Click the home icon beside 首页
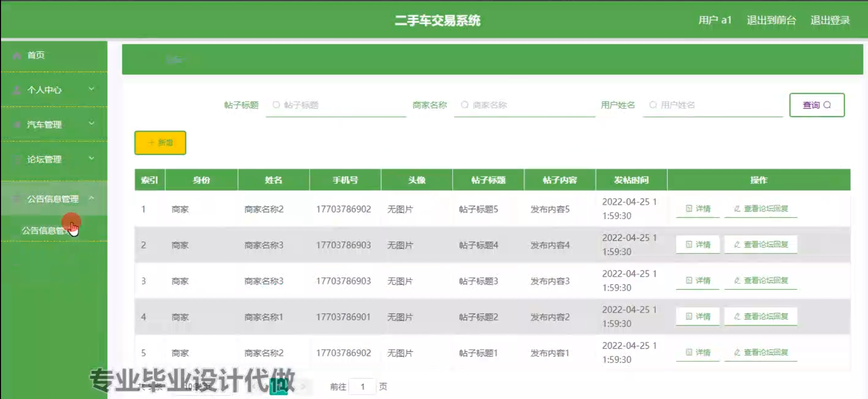 (x=17, y=55)
